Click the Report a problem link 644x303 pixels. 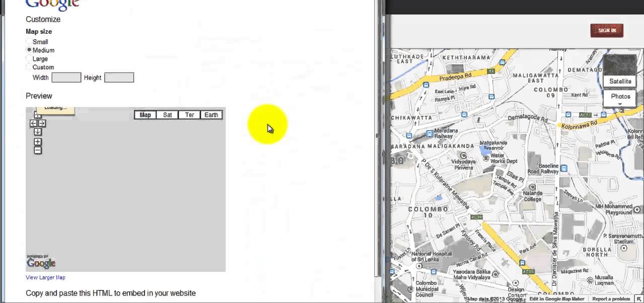[611, 299]
